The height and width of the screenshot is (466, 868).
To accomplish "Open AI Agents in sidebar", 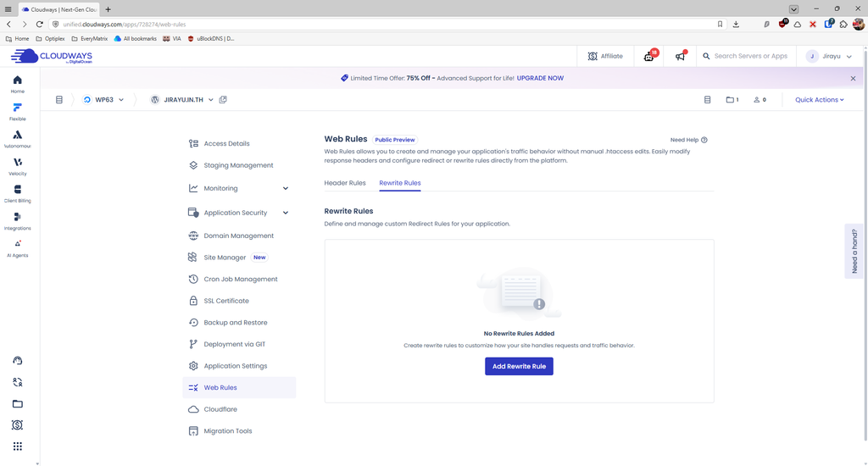I will pos(17,248).
